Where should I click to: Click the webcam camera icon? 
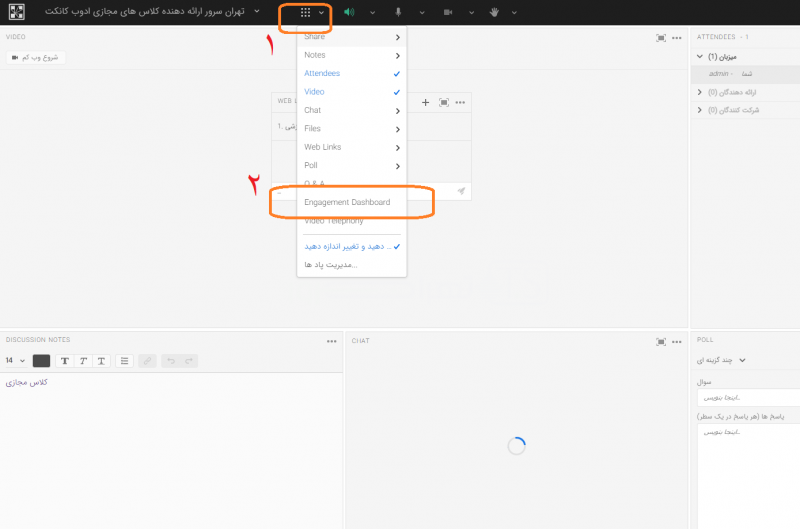click(448, 13)
